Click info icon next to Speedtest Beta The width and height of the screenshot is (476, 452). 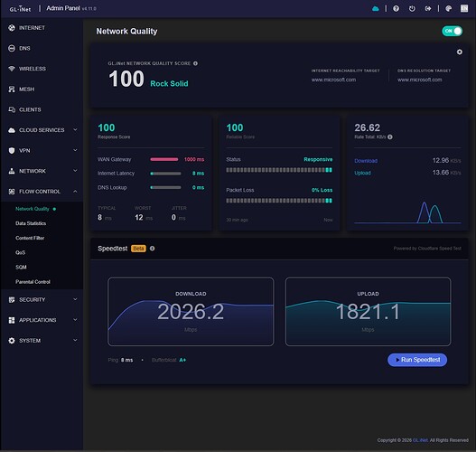[x=152, y=249]
